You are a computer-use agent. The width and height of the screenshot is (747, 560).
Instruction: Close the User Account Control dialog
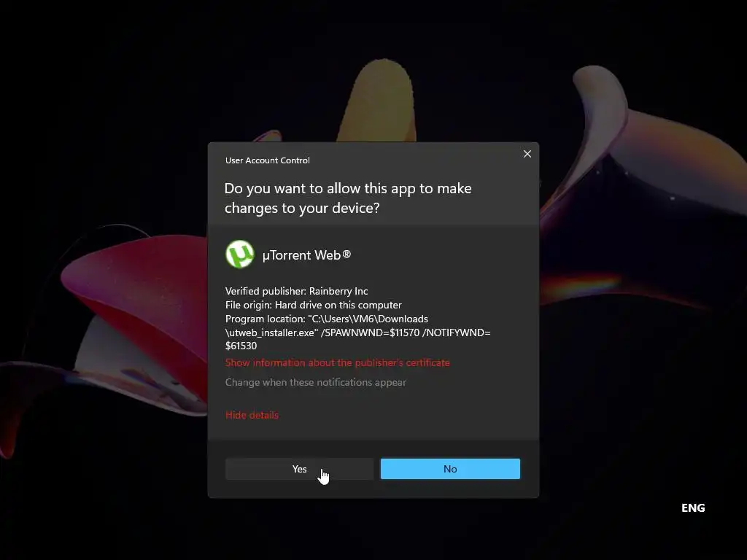point(527,154)
